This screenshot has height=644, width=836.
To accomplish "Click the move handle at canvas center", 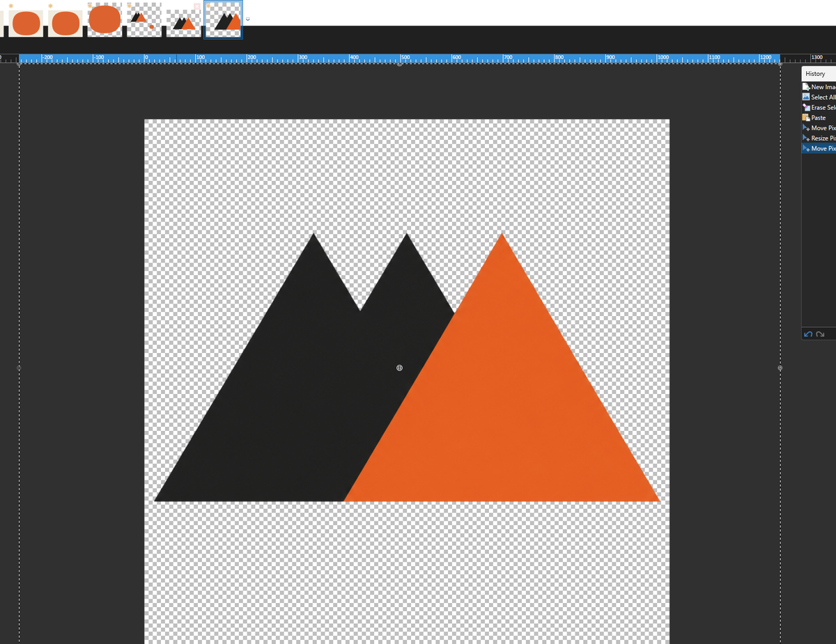I will (x=399, y=368).
